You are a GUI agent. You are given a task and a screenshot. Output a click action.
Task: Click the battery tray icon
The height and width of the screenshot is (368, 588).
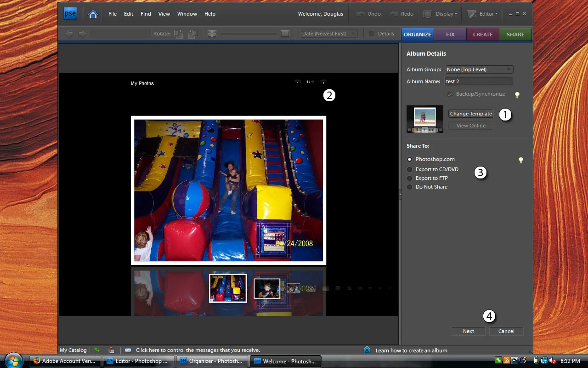[536, 361]
